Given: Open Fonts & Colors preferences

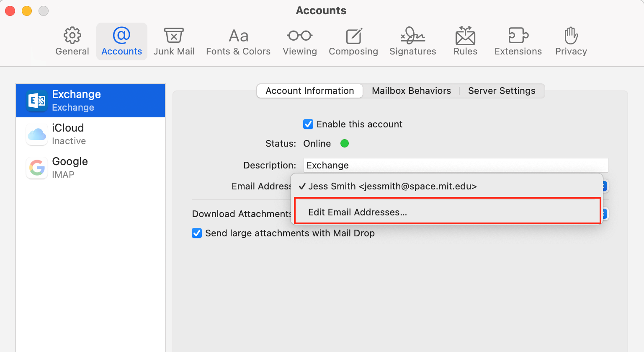Looking at the screenshot, I should click(238, 41).
